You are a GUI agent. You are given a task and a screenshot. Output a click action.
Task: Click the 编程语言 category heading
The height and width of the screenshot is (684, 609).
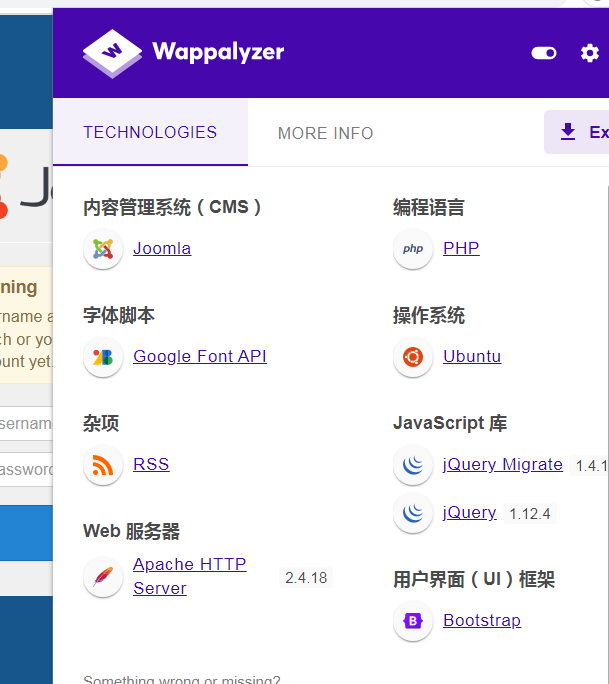coord(429,207)
